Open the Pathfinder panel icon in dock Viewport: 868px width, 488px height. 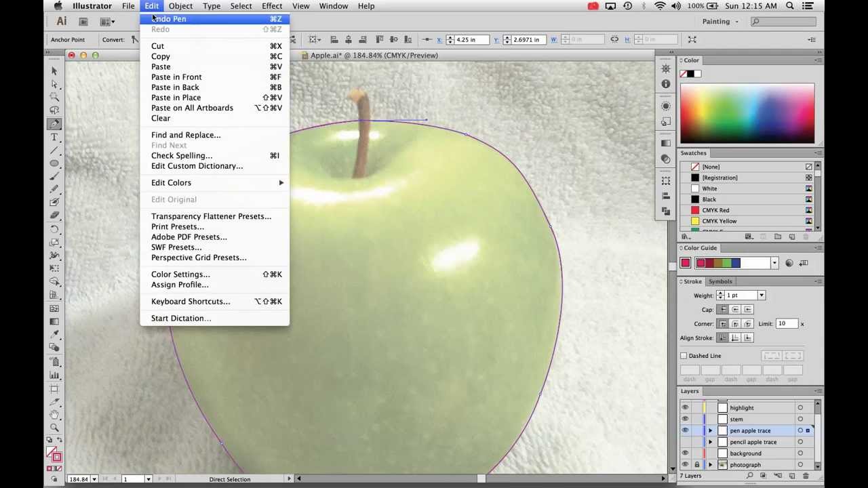(666, 211)
